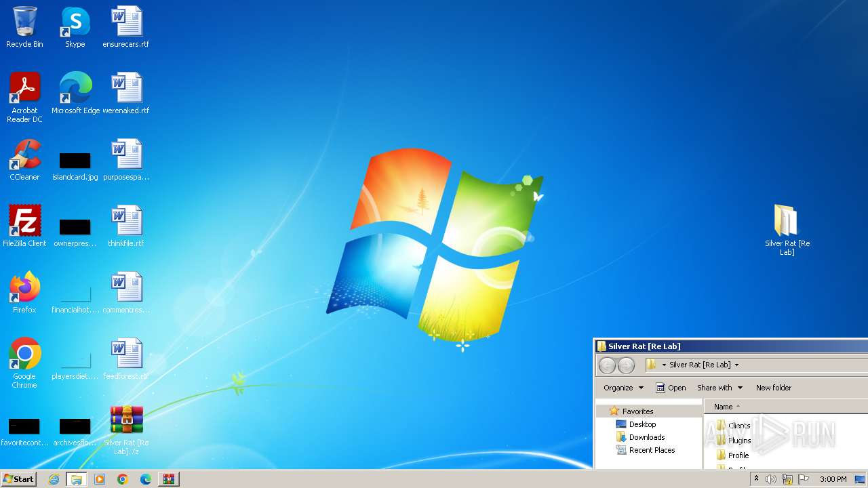This screenshot has width=868, height=488.
Task: Click Windows Explorer taskbar button
Action: (77, 479)
